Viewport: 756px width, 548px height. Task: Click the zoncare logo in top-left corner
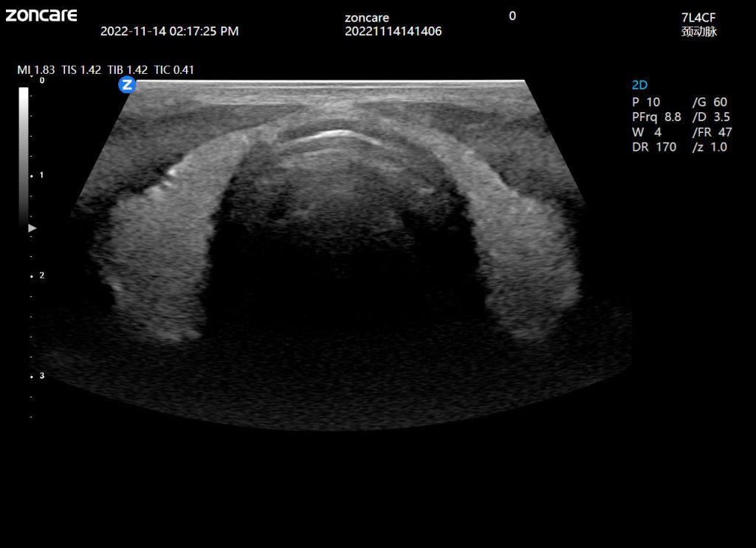click(41, 15)
